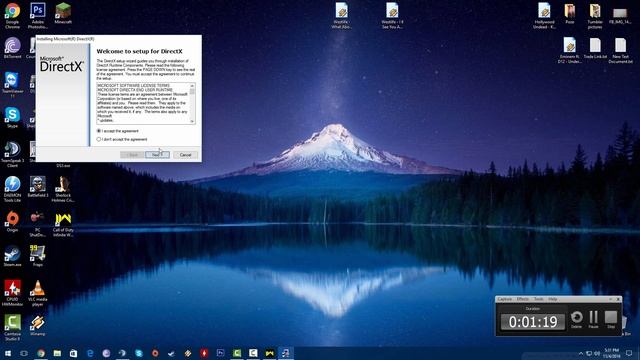This screenshot has width=640, height=360.
Task: Show hidden system tray icons
Action: click(581, 353)
